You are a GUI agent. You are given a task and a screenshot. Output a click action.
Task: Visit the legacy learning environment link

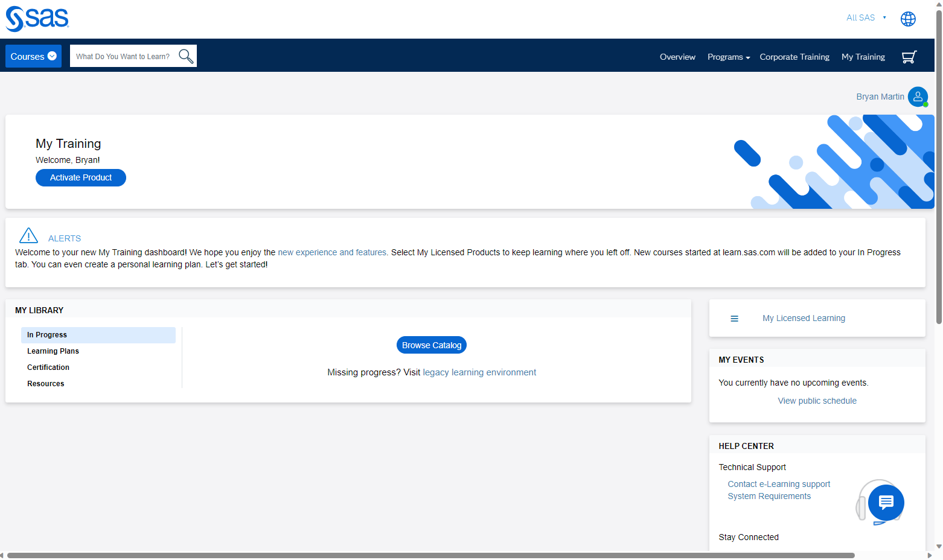pos(479,372)
